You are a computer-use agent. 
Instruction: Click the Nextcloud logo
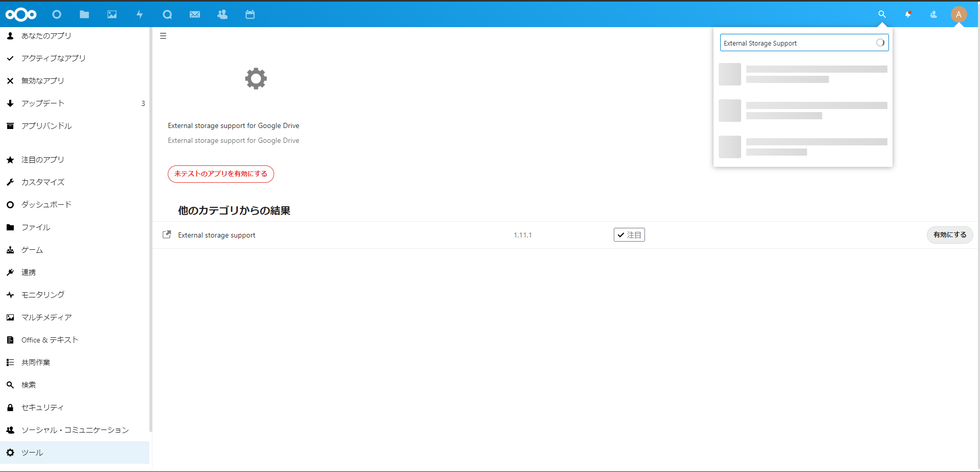pos(21,14)
